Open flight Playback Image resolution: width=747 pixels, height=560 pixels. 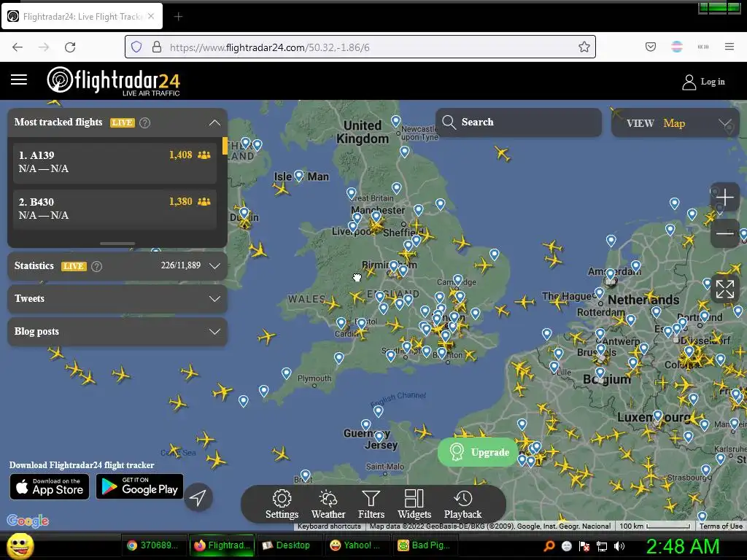pyautogui.click(x=462, y=505)
